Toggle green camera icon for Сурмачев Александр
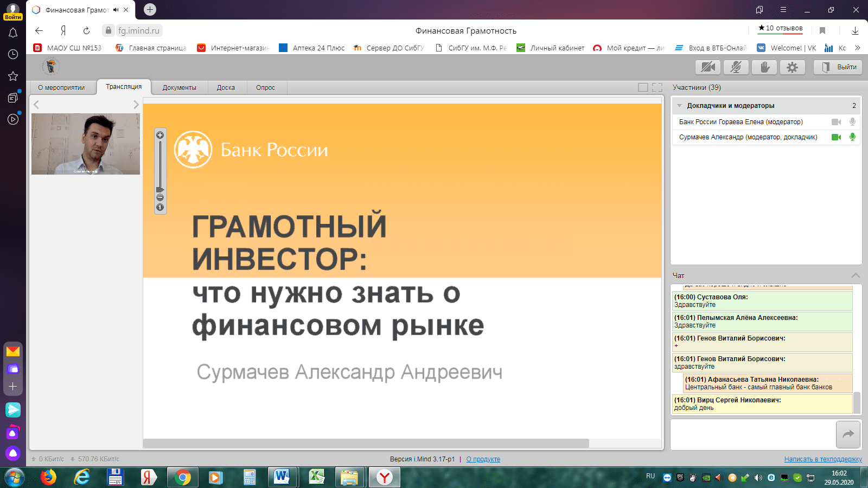Image resolution: width=868 pixels, height=488 pixels. (x=836, y=137)
